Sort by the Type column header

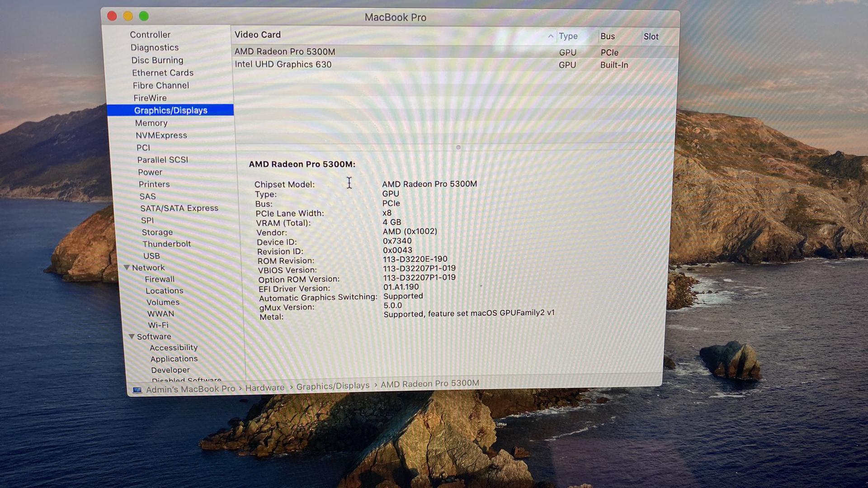point(568,36)
